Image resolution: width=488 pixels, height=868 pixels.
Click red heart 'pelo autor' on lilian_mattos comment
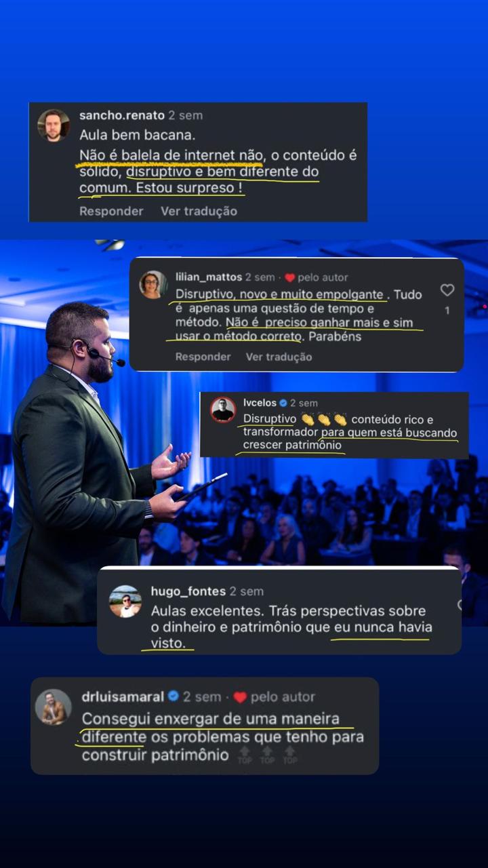(290, 277)
